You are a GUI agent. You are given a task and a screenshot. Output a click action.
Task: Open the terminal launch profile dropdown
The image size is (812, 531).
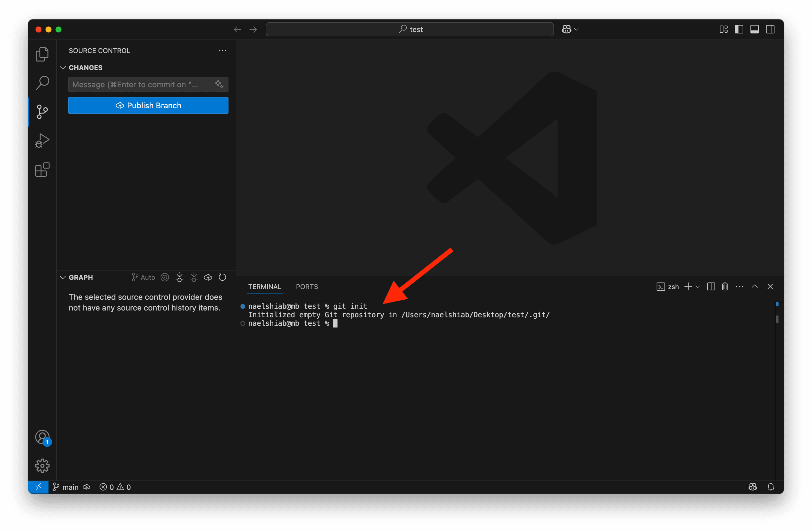point(698,287)
